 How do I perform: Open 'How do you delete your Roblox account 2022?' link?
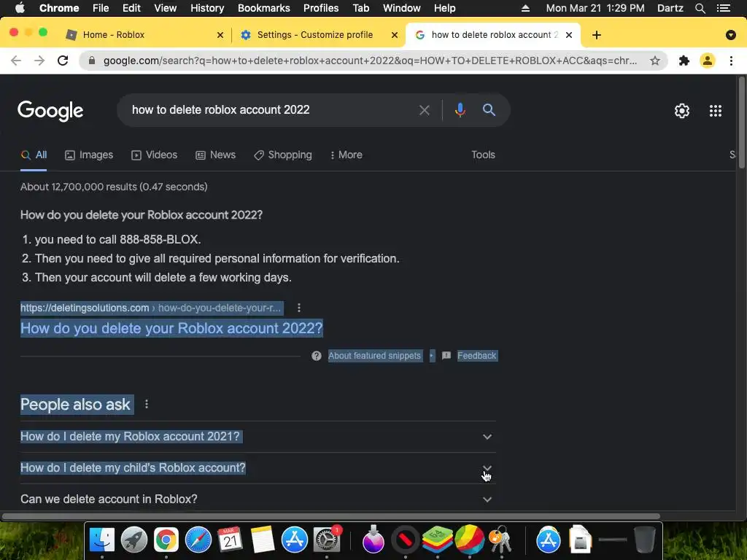click(x=171, y=328)
